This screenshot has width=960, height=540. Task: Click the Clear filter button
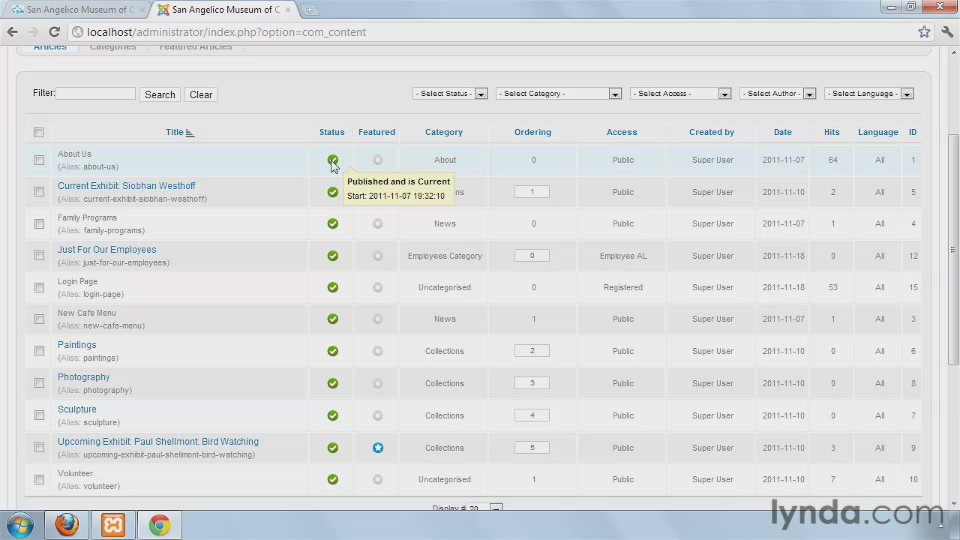coord(201,94)
